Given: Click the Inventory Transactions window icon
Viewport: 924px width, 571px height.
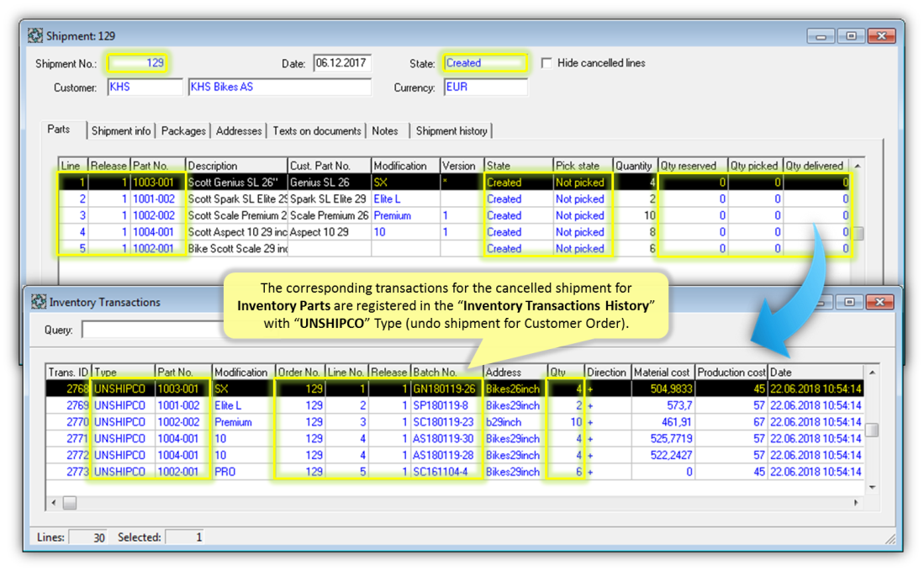Looking at the screenshot, I should point(37,302).
